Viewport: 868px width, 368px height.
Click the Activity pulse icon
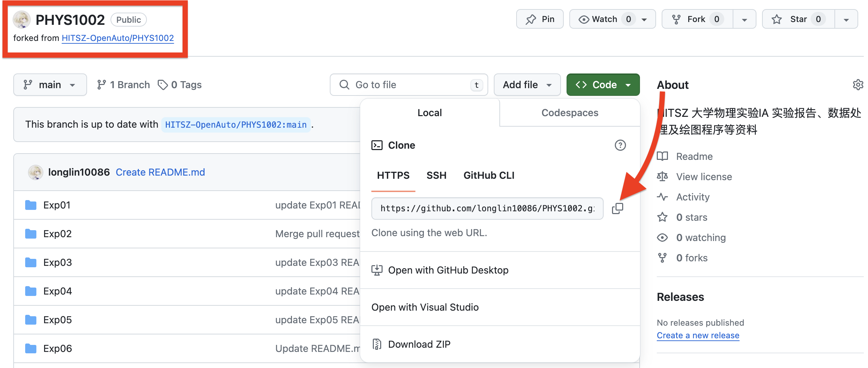coord(662,197)
